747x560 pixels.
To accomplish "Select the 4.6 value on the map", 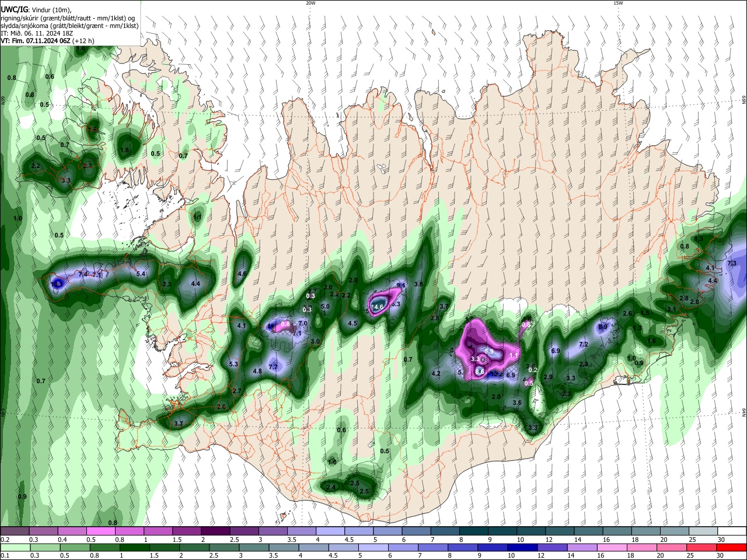I will click(242, 274).
